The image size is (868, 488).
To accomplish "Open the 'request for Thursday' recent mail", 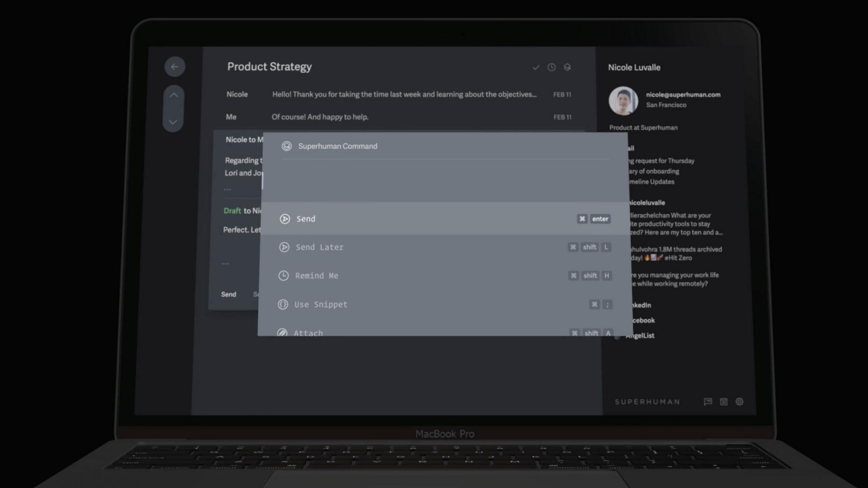I will click(661, 161).
